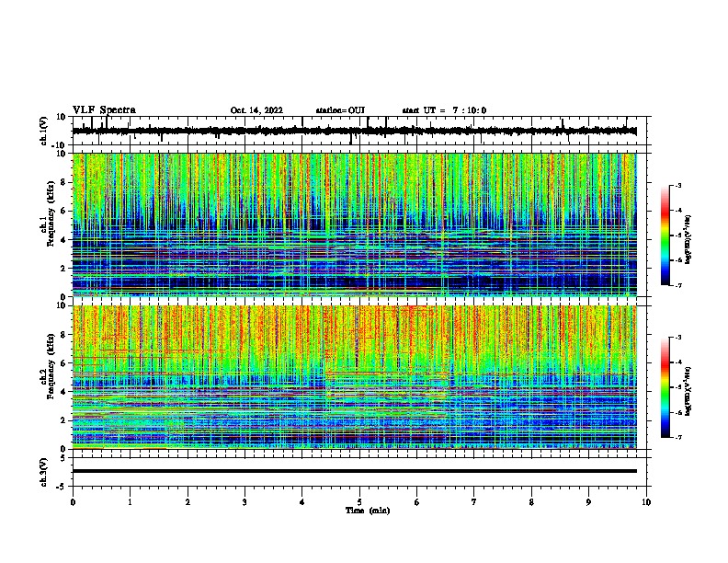Click the time axis end tick label "10"
Screen dimensions: 728x563
[x=646, y=502]
